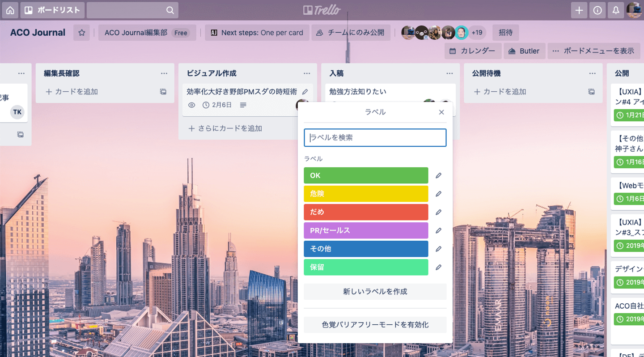The height and width of the screenshot is (357, 644).
Task: Click 新しいラベルを作成 button
Action: 375,292
